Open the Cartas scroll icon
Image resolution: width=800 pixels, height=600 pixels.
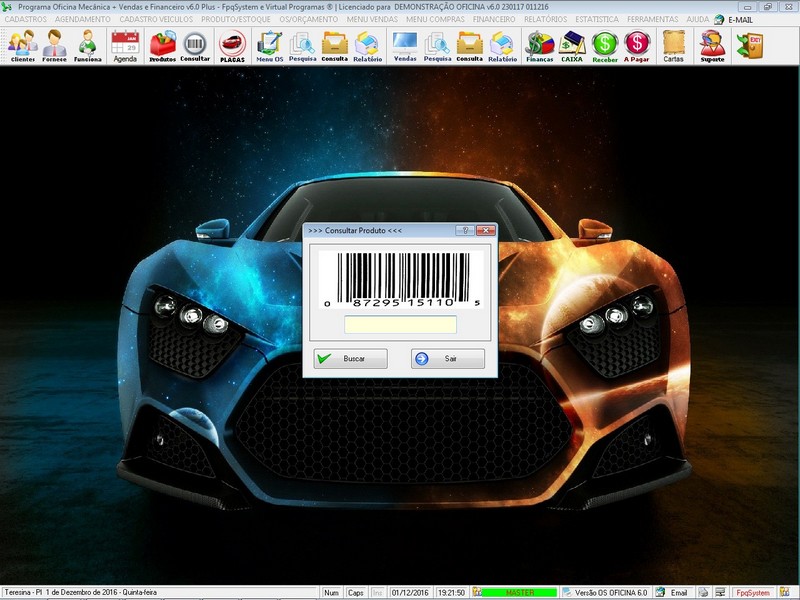[x=673, y=46]
